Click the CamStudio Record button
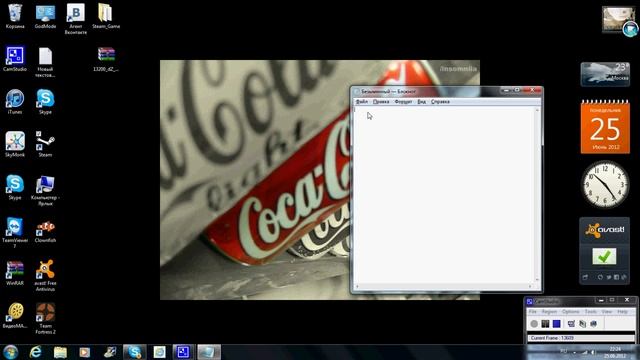Viewport: 640px width, 360px height. (534, 324)
